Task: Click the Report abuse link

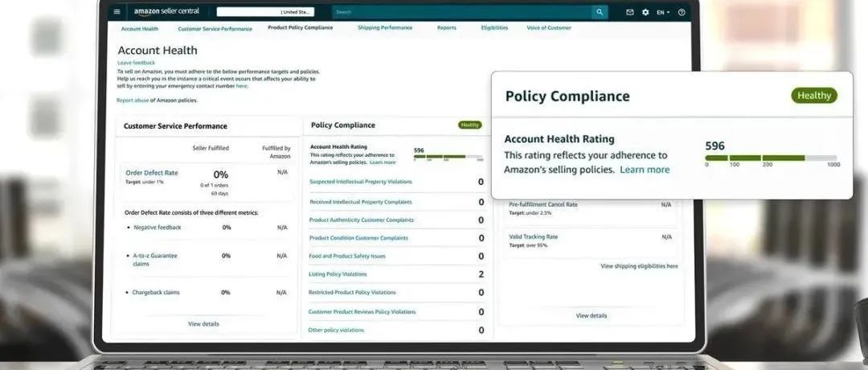Action: (132, 101)
